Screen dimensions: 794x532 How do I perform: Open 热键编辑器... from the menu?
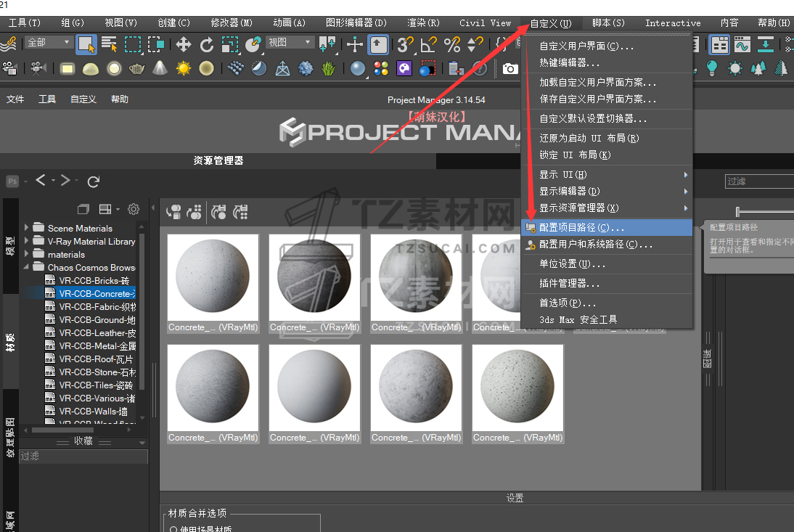click(x=607, y=62)
